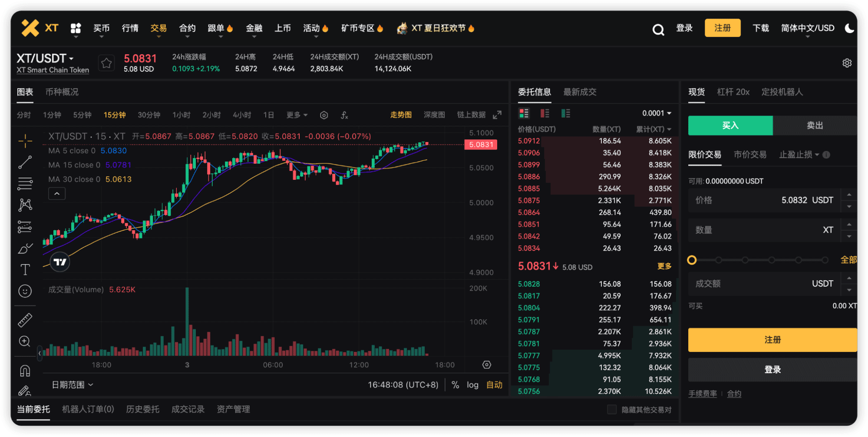Click the green Buy button
The width and height of the screenshot is (868, 437).
tap(730, 126)
